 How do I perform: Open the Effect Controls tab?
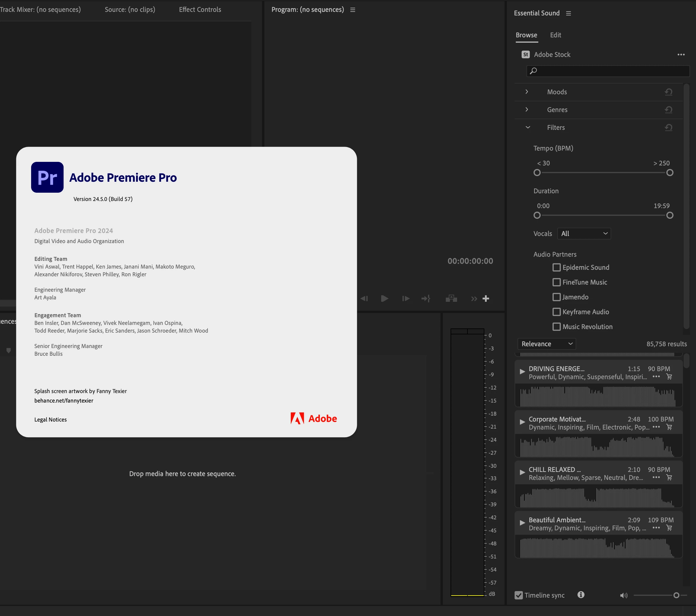tap(200, 9)
